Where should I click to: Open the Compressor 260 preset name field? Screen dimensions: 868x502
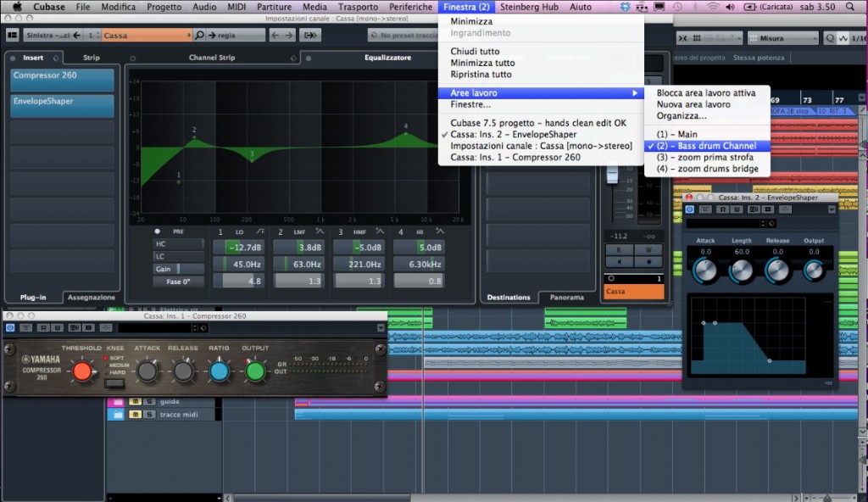[x=158, y=328]
